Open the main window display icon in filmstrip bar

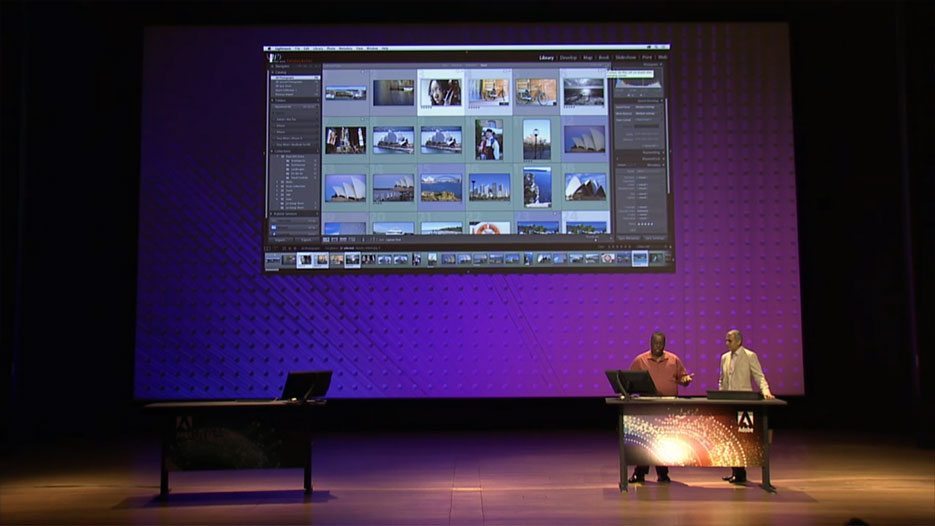coord(268,248)
